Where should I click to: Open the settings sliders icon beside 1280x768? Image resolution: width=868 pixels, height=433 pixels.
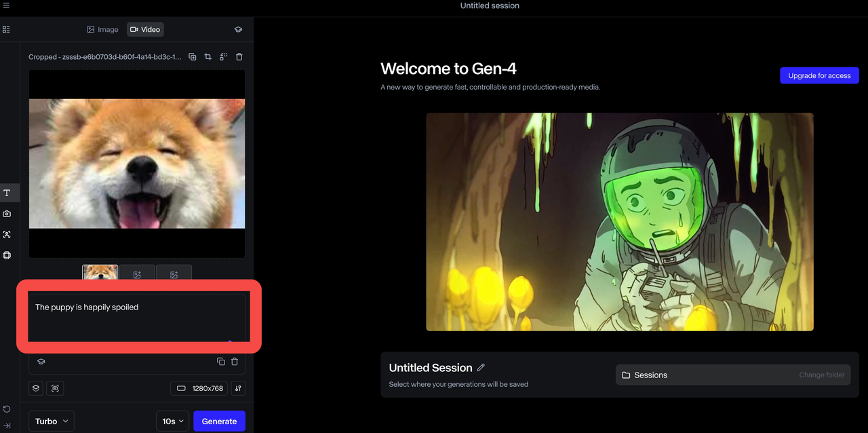click(x=238, y=388)
